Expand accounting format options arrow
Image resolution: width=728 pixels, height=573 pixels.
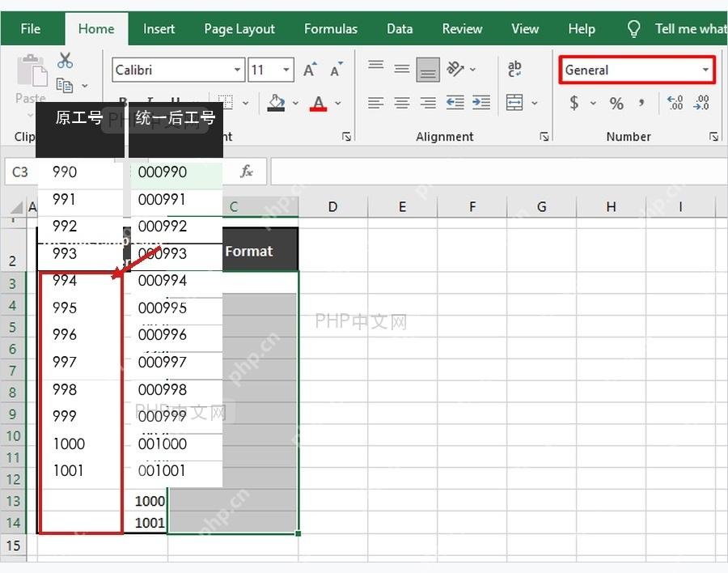pyautogui.click(x=593, y=103)
